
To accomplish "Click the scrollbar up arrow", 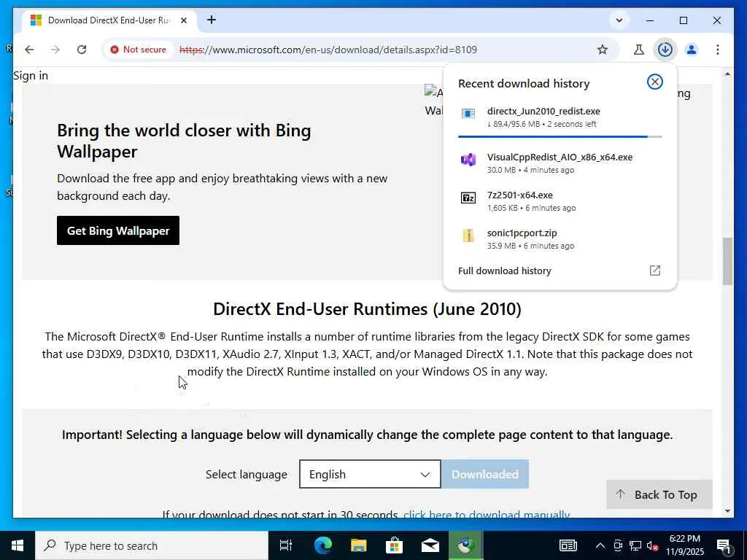I will click(x=727, y=74).
